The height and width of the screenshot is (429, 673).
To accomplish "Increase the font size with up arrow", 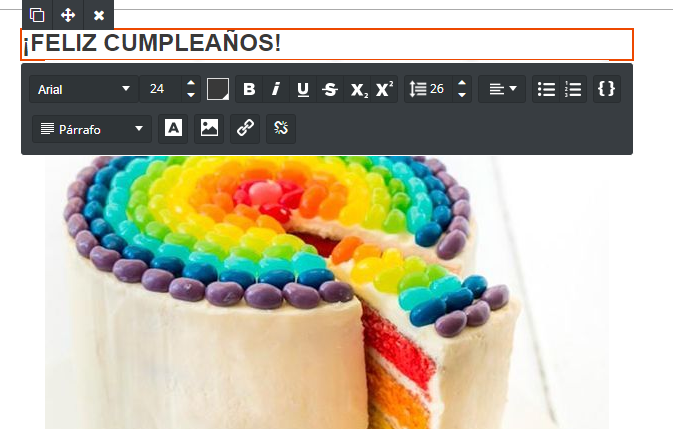I will click(191, 83).
